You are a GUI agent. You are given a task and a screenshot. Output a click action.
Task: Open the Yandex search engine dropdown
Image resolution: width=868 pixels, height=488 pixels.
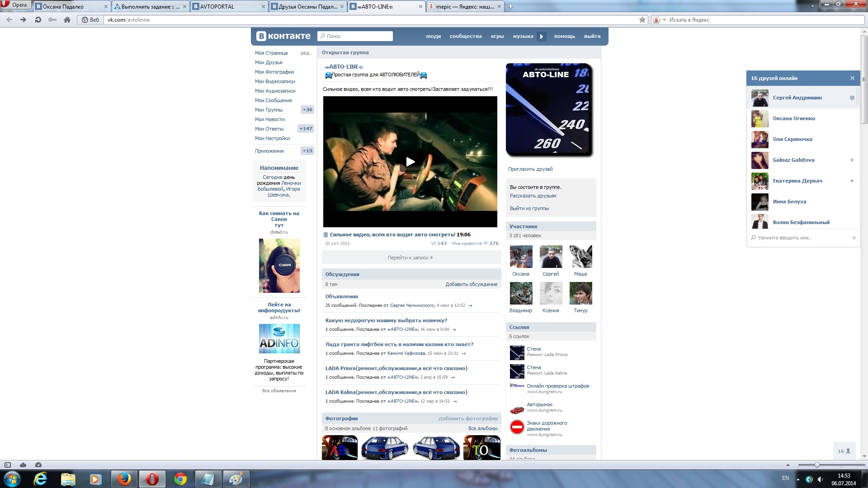pyautogui.click(x=664, y=20)
